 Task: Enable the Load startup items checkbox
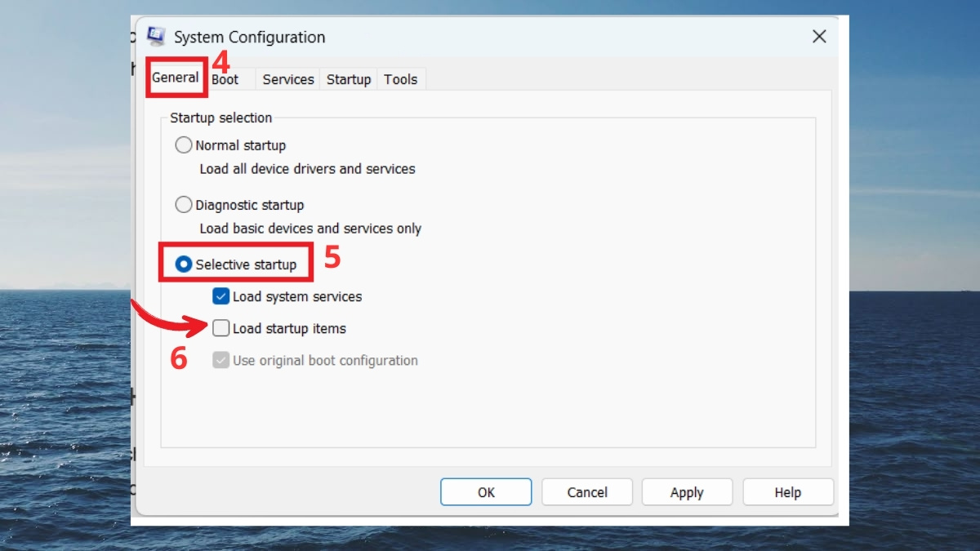click(220, 328)
